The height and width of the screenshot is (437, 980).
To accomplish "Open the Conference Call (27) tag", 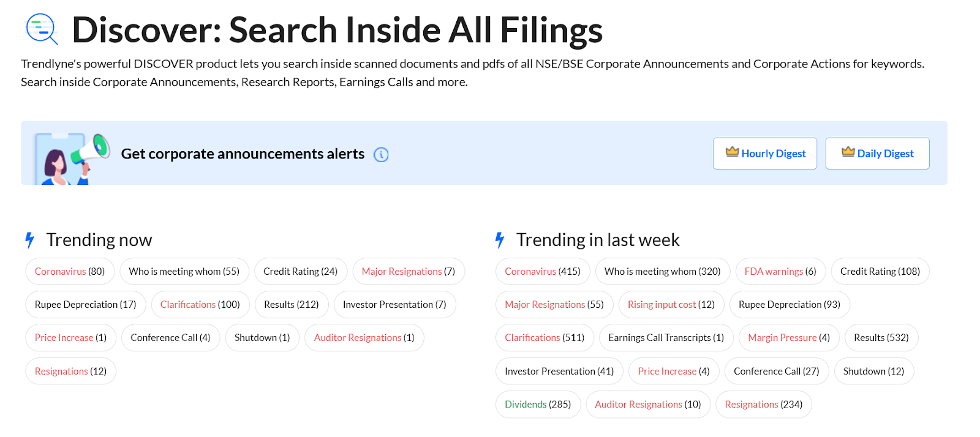I will pos(777,371).
